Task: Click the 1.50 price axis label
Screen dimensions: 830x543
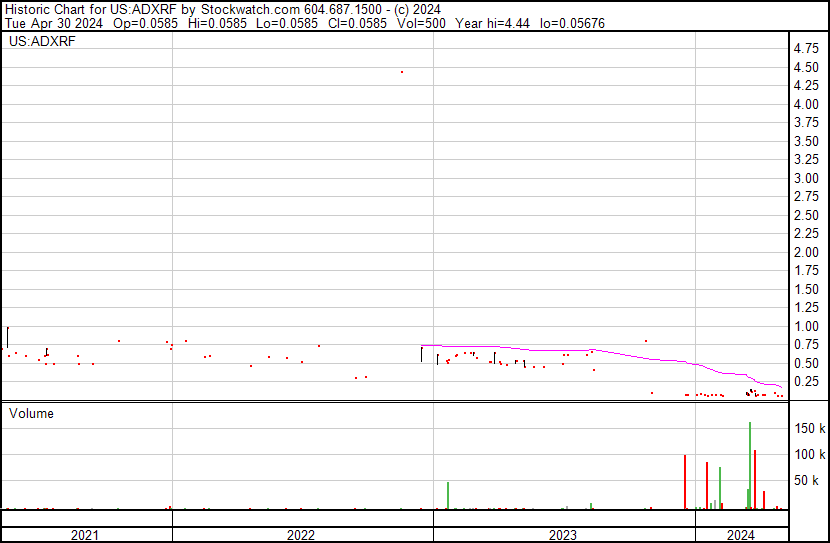Action: [x=806, y=289]
